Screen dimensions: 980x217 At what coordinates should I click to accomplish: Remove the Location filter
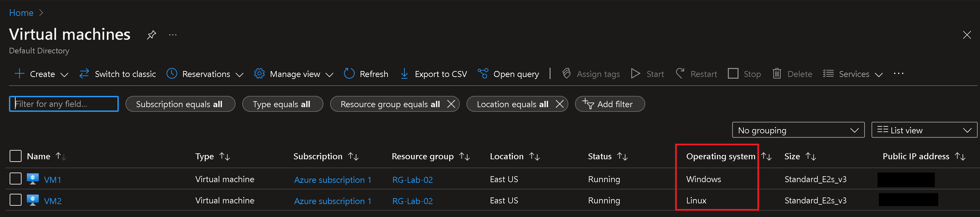559,104
